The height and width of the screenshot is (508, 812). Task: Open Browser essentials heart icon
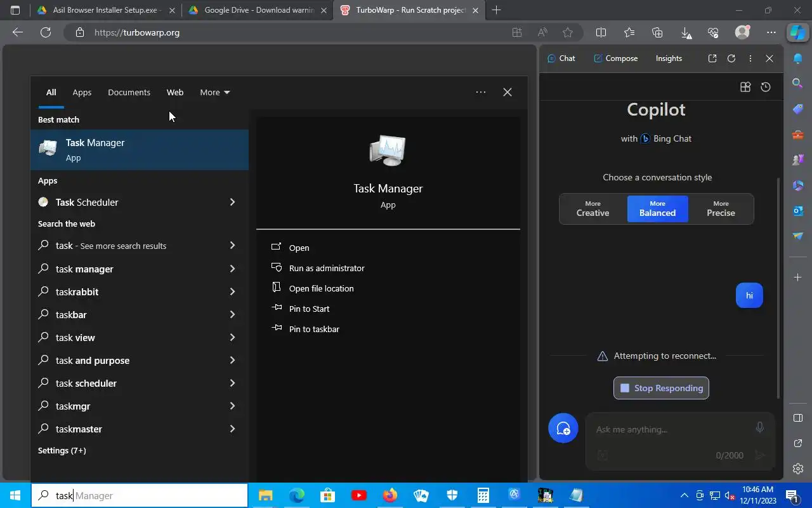click(x=713, y=32)
